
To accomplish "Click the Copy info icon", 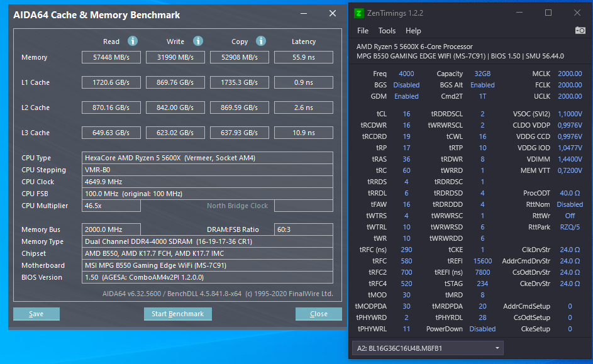I will click(x=261, y=41).
